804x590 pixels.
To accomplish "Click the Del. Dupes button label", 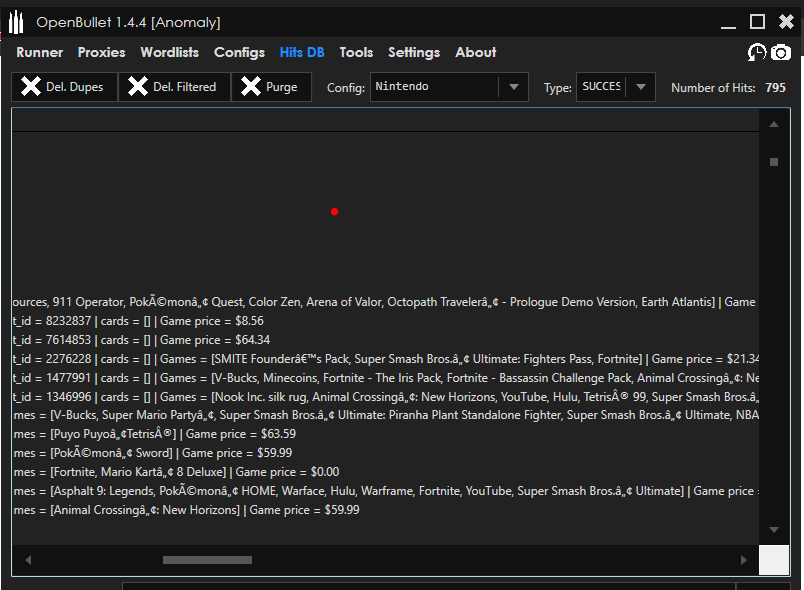I will (75, 87).
